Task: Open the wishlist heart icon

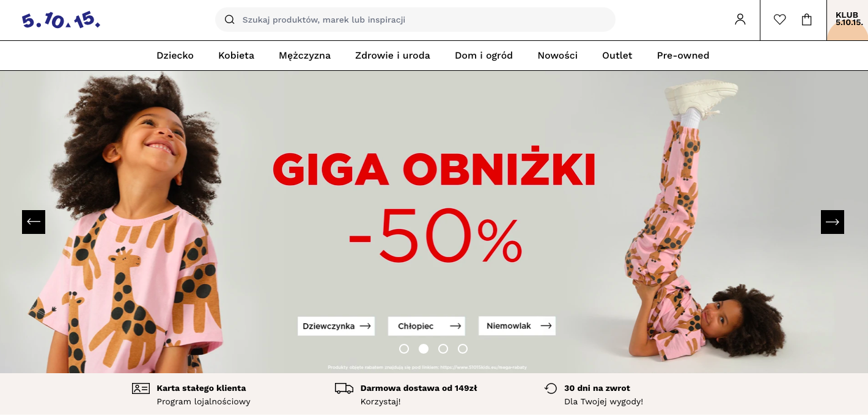Action: tap(779, 20)
